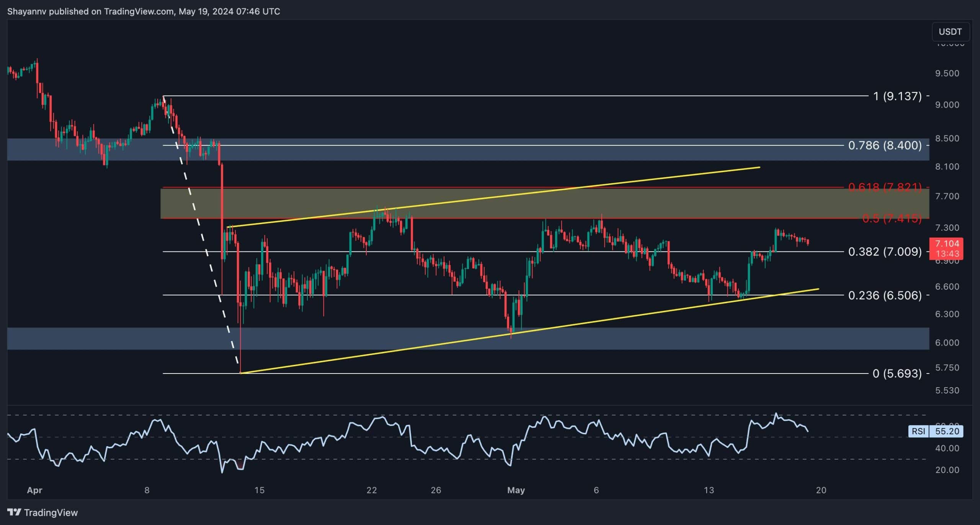980x525 pixels.
Task: Click the 5.530 price axis value
Action: coord(947,390)
